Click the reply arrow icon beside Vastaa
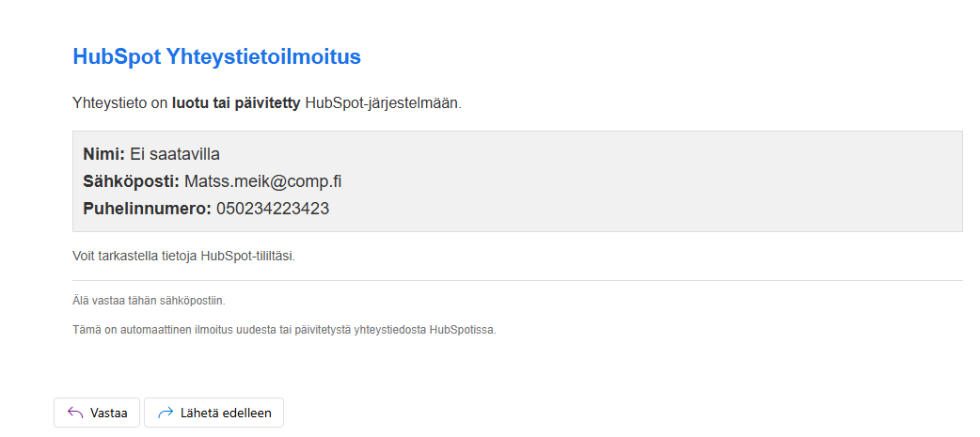 [x=75, y=413]
